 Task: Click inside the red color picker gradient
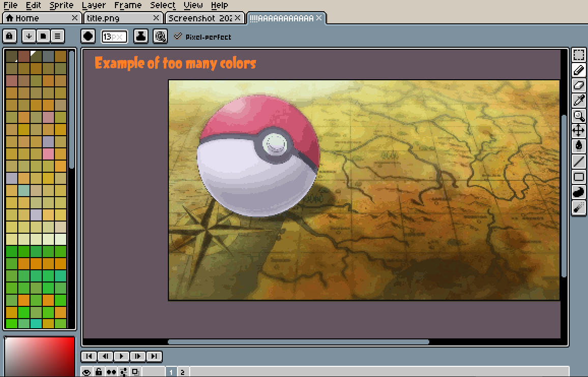39,356
